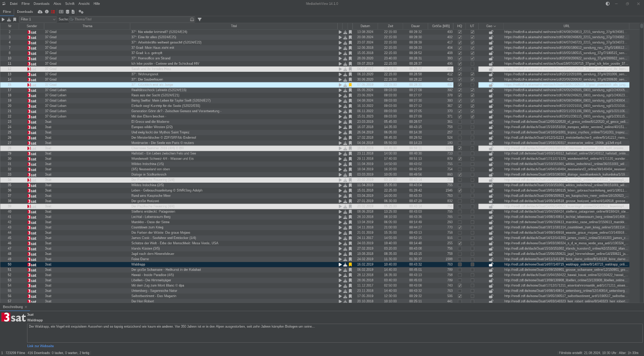Image resolution: width=644 pixels, height=356 pixels.
Task: Toggle HQ checkbox for 'El Greco und die Moderne'
Action: pos(460,122)
